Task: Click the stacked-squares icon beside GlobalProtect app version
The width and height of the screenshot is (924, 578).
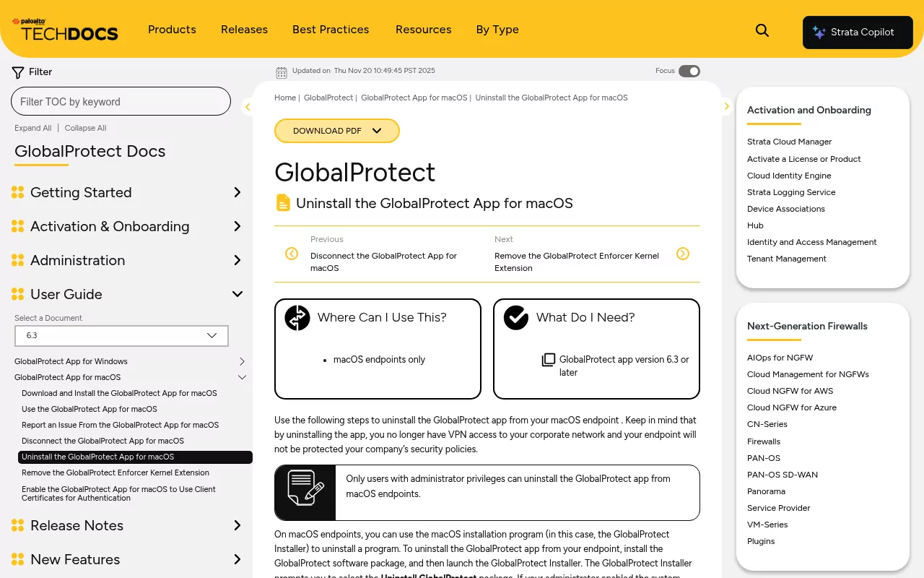Action: pos(549,360)
